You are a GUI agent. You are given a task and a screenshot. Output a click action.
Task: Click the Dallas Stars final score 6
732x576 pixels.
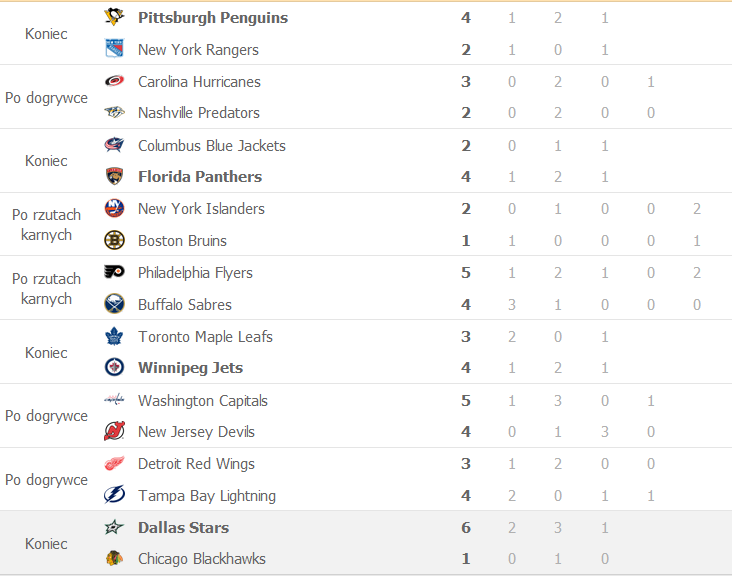click(465, 527)
